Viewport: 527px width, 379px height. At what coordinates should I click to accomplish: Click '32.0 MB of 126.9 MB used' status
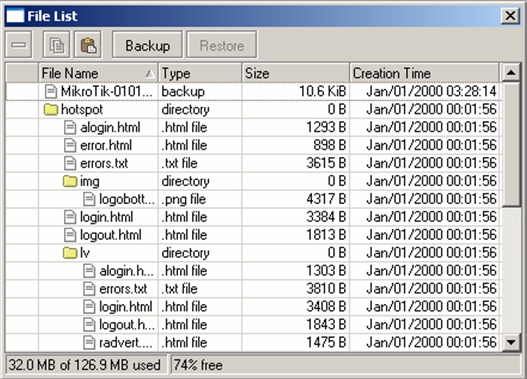(x=84, y=365)
